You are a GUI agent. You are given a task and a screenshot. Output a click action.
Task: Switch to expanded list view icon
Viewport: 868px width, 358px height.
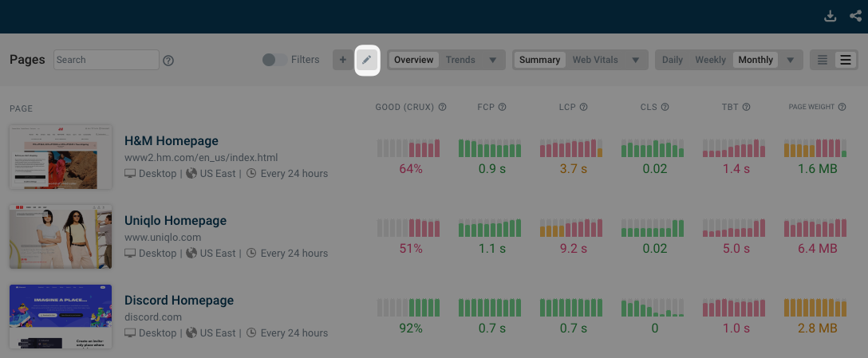[x=846, y=60]
